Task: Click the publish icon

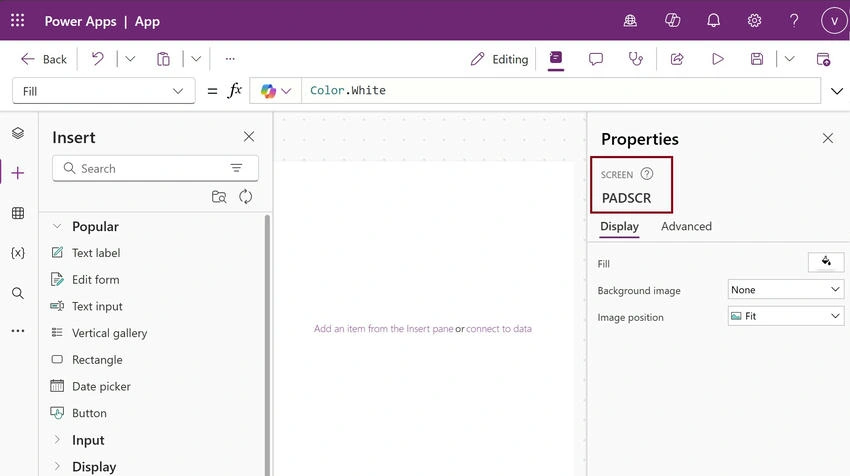Action: pos(823,59)
